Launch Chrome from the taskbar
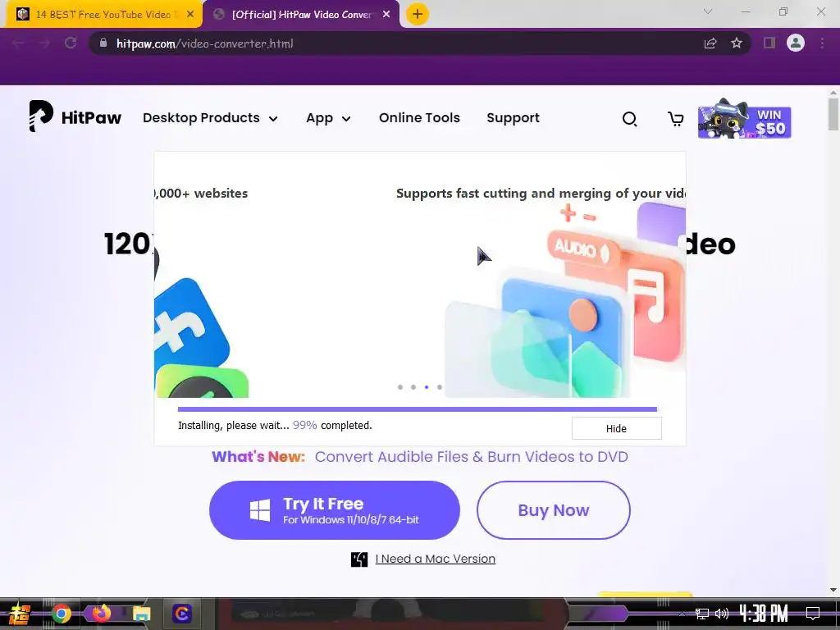Viewport: 840px width, 630px height. pos(62,614)
